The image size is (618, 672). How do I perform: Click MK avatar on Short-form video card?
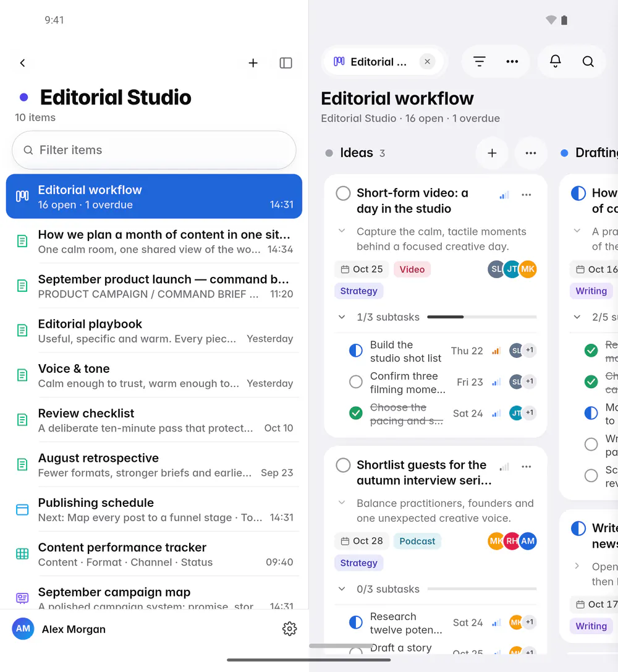[528, 269]
